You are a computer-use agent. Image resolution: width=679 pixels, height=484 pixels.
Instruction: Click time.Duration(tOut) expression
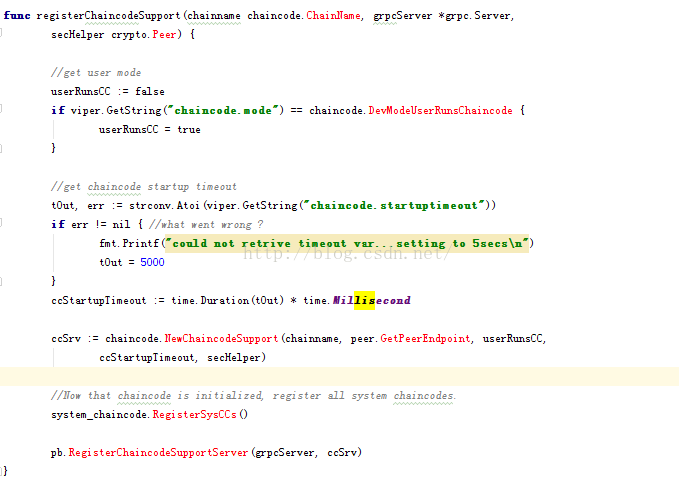click(x=228, y=300)
